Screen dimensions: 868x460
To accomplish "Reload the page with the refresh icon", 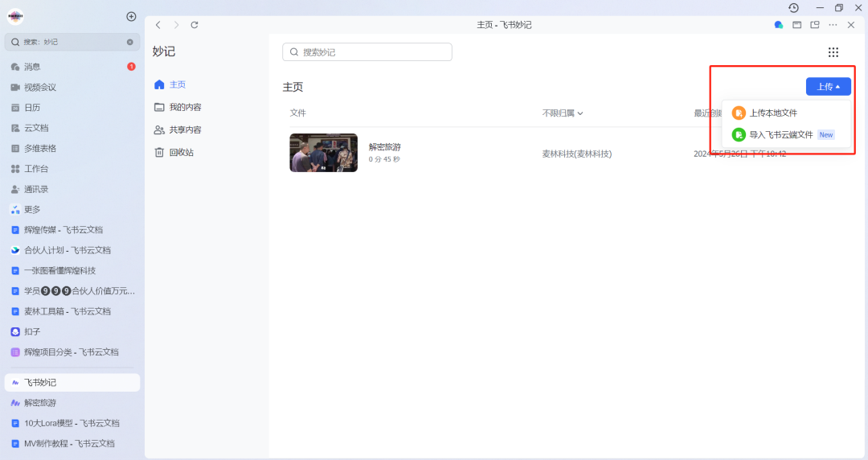I will (x=194, y=25).
